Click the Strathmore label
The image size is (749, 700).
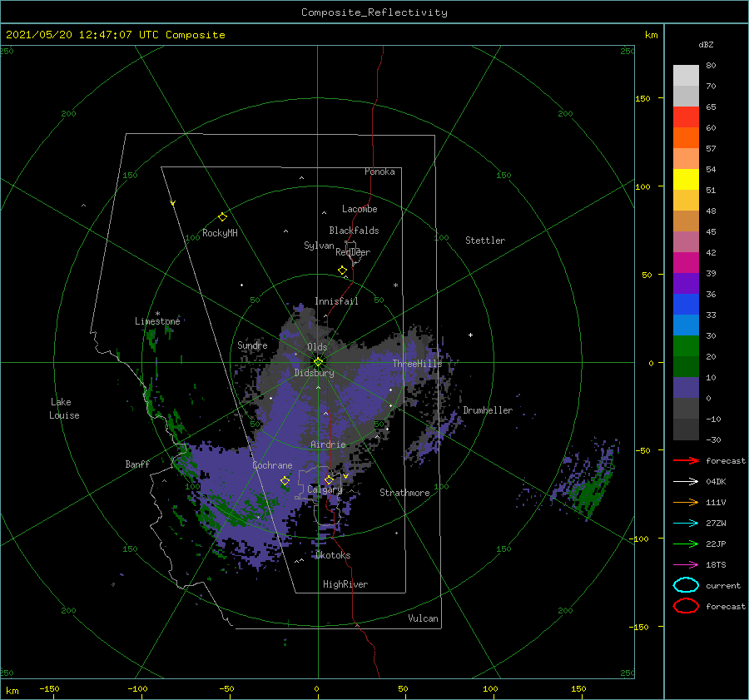coord(404,493)
